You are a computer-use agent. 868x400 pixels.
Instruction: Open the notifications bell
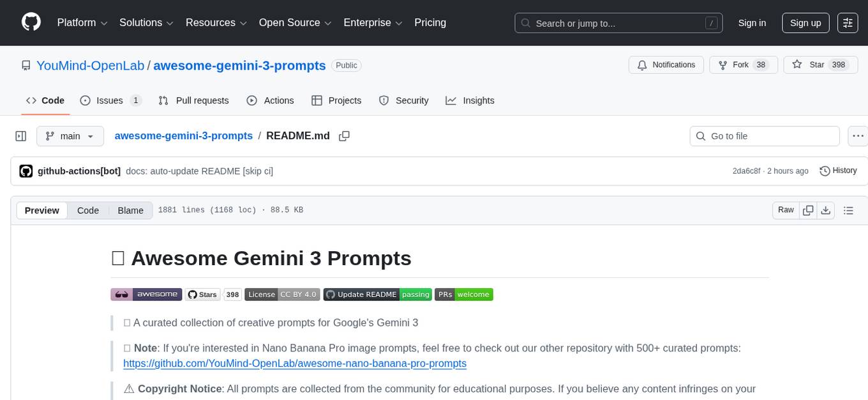(x=642, y=65)
